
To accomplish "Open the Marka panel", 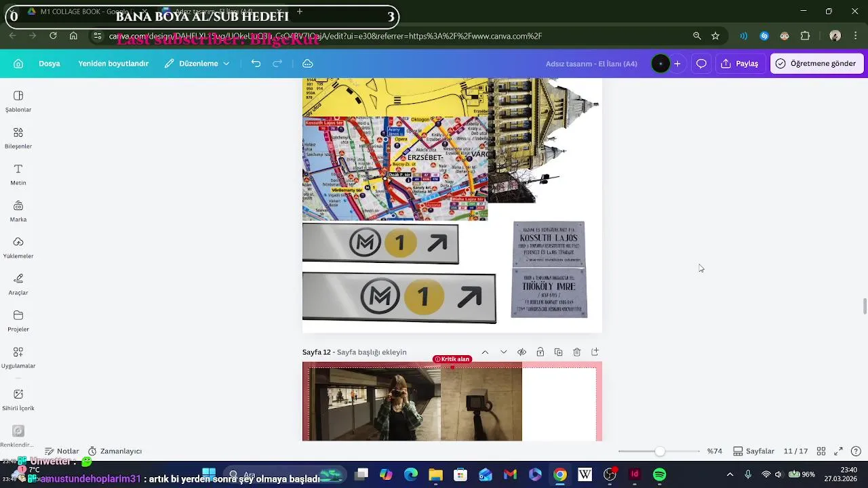I will coord(18,211).
